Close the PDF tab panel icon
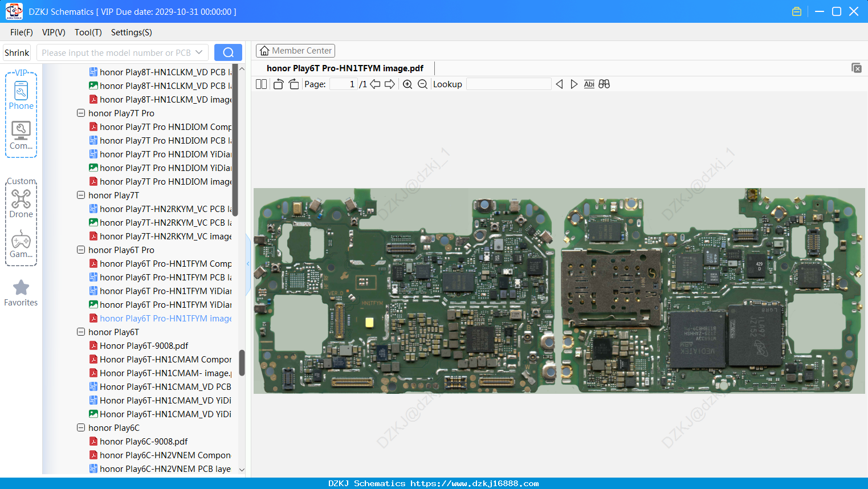This screenshot has width=868, height=489. pyautogui.click(x=857, y=68)
